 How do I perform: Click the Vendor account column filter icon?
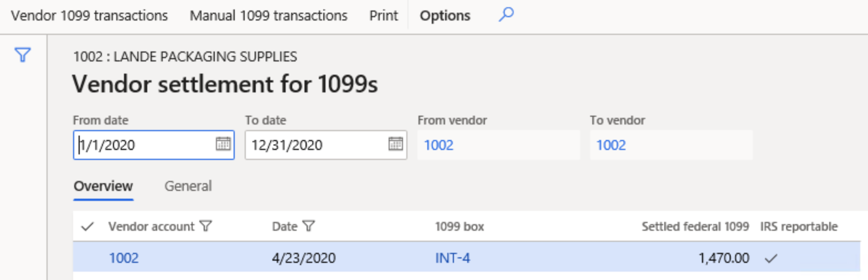click(205, 226)
